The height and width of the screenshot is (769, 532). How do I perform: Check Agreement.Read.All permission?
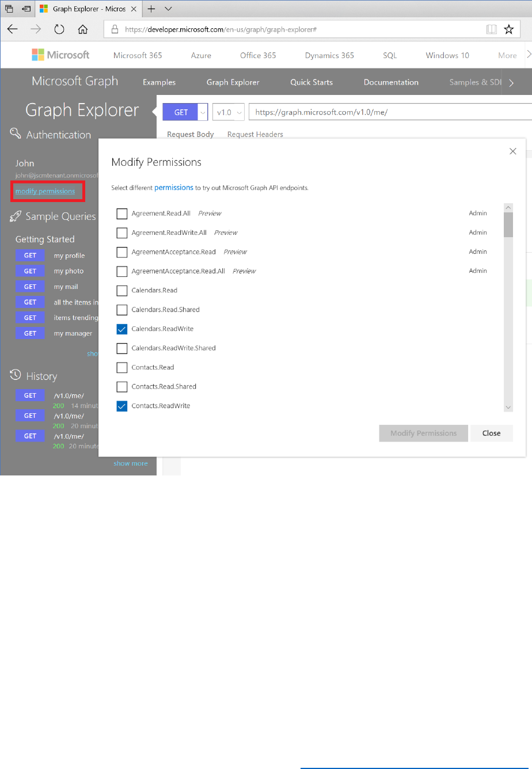tap(122, 214)
